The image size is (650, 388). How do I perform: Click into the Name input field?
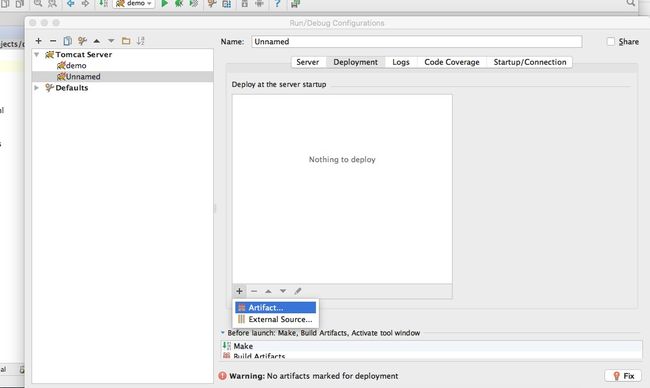pos(417,41)
